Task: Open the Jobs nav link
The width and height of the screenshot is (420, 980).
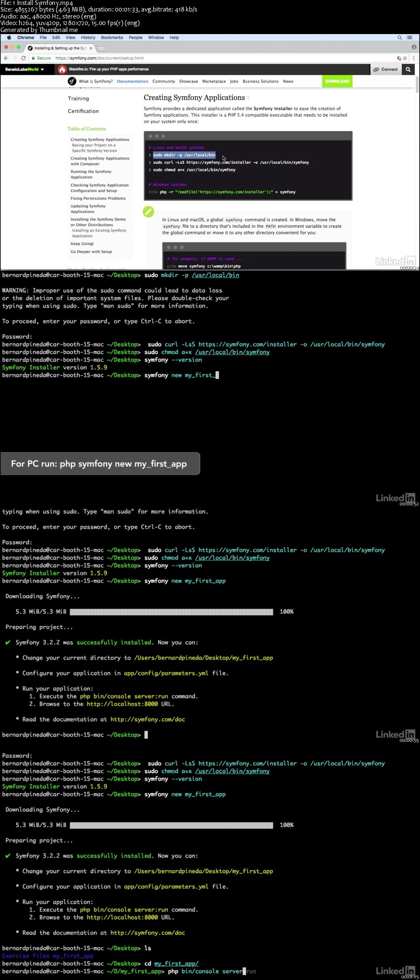Action: [234, 81]
